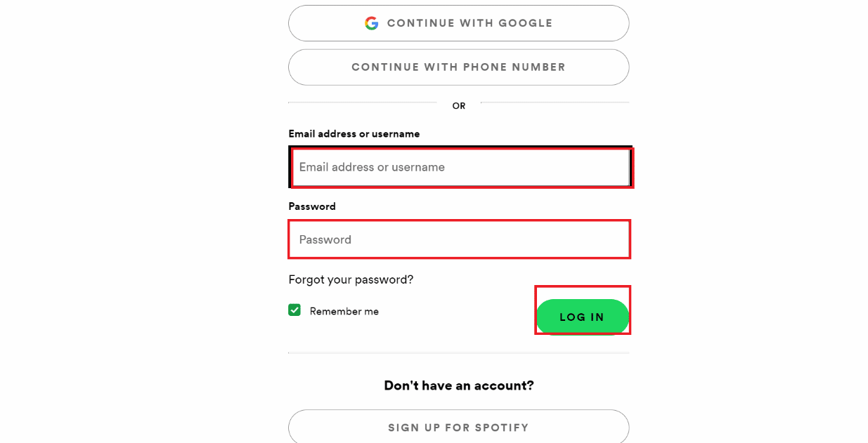Image resolution: width=868 pixels, height=443 pixels.
Task: Choose Continue with Google sign-in
Action: pyautogui.click(x=458, y=23)
